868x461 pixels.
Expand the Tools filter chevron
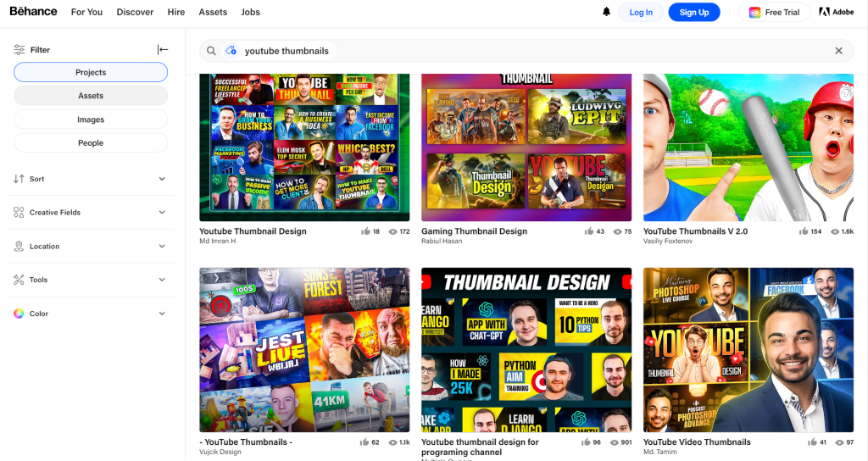click(x=162, y=280)
